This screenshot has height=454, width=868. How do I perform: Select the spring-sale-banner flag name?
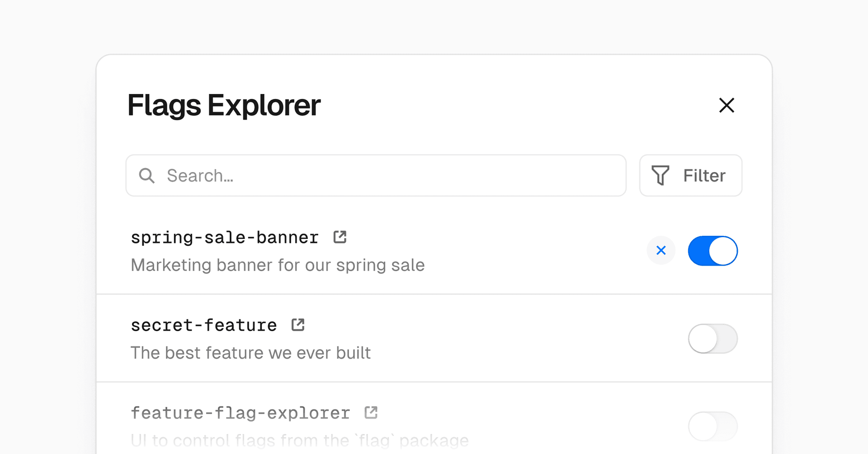225,238
